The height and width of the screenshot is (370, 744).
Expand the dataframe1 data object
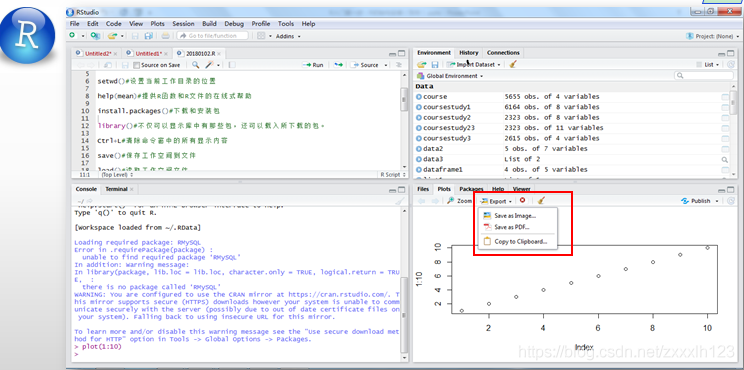click(x=419, y=170)
